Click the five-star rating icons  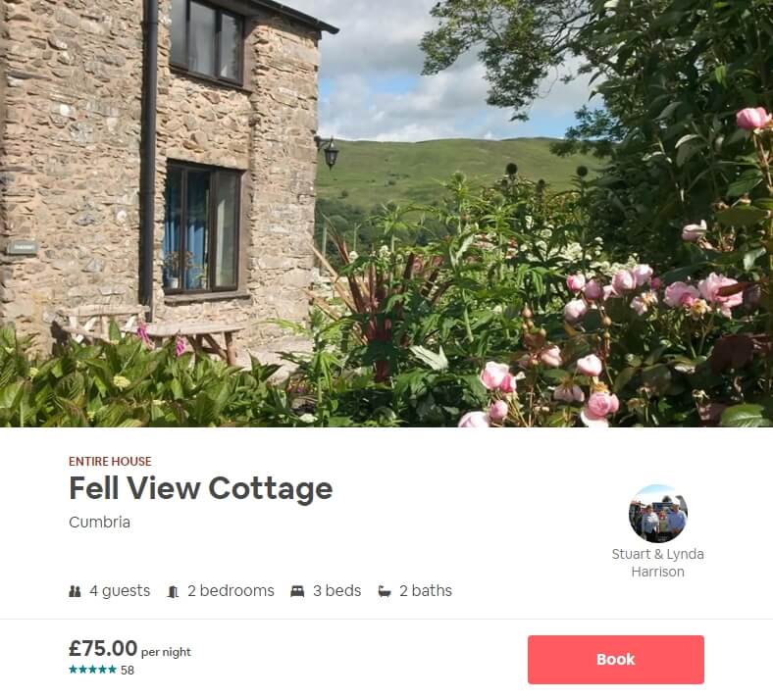[x=92, y=670]
